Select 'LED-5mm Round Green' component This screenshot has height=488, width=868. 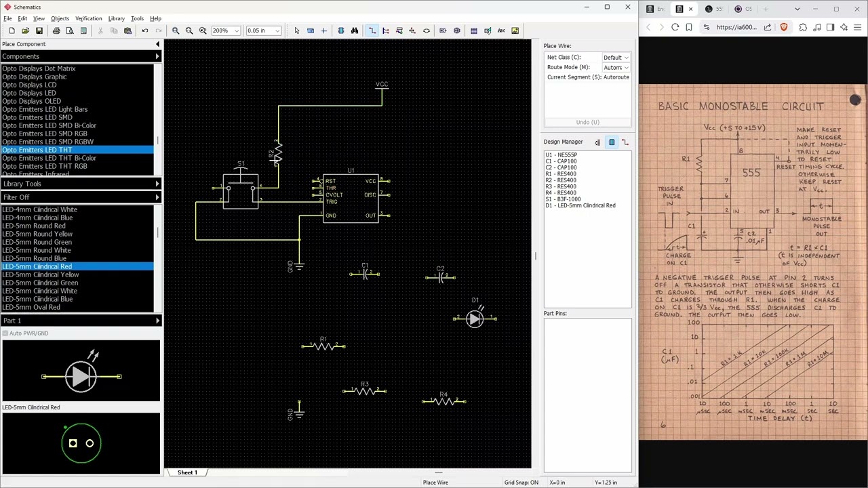[37, 242]
